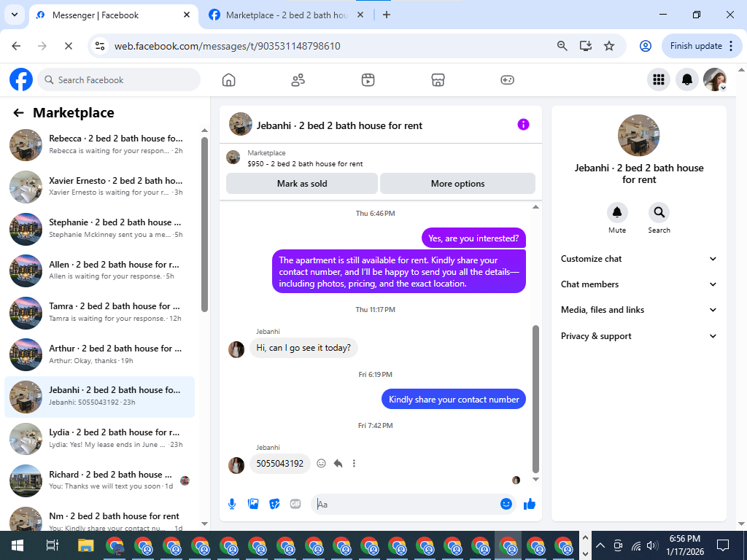Show hidden system tray icons chevron
This screenshot has height=560, width=747.
click(600, 545)
